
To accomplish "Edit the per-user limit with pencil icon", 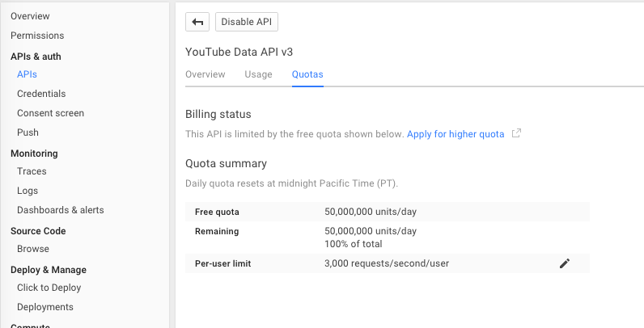I will pyautogui.click(x=565, y=263).
